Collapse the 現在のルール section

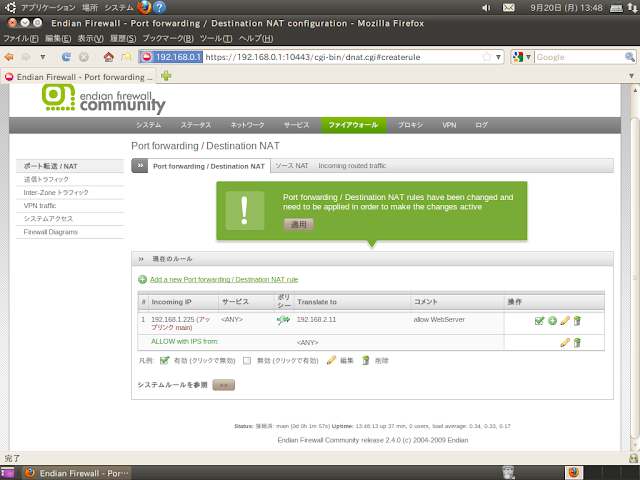point(141,259)
